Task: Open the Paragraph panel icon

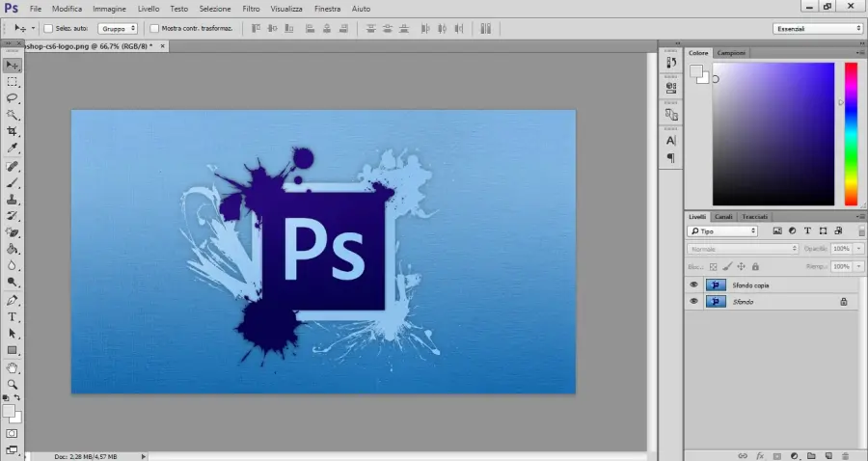Action: pos(671,158)
